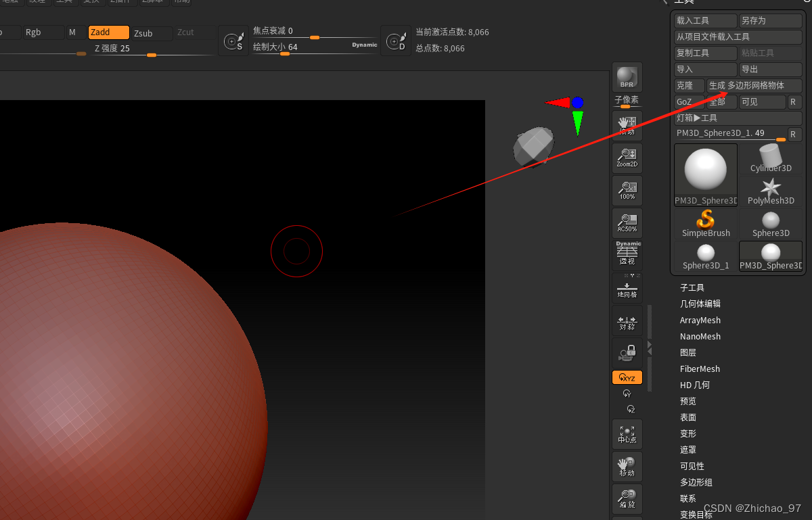812x520 pixels.
Task: Expand the FiberMesh section
Action: tap(700, 369)
